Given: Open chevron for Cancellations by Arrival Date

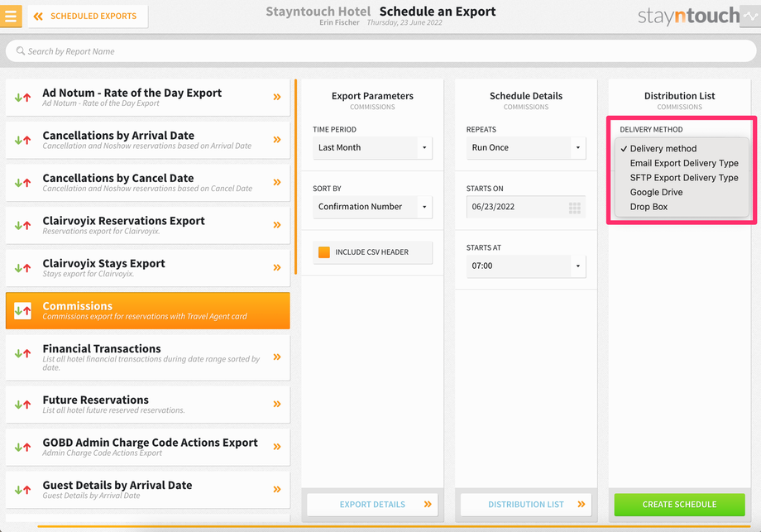Looking at the screenshot, I should [277, 140].
